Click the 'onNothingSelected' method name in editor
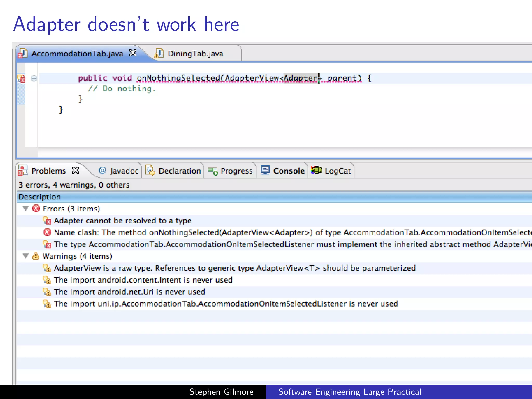Viewport: 532px width, 399px height. [x=178, y=78]
